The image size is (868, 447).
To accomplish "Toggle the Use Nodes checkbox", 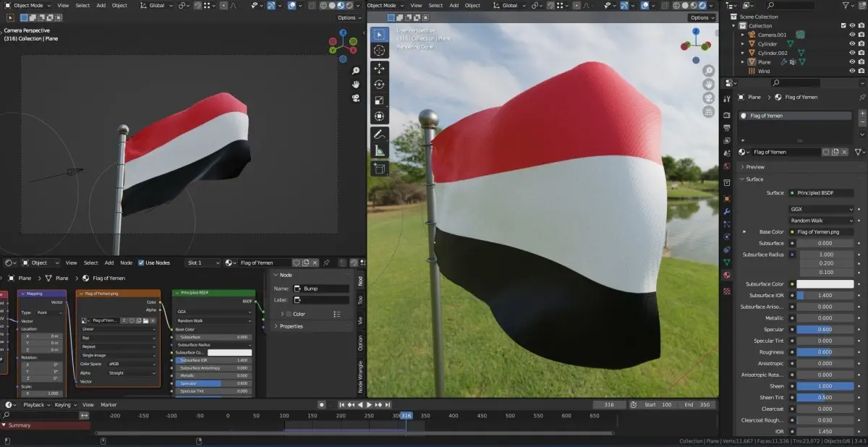I will point(141,263).
